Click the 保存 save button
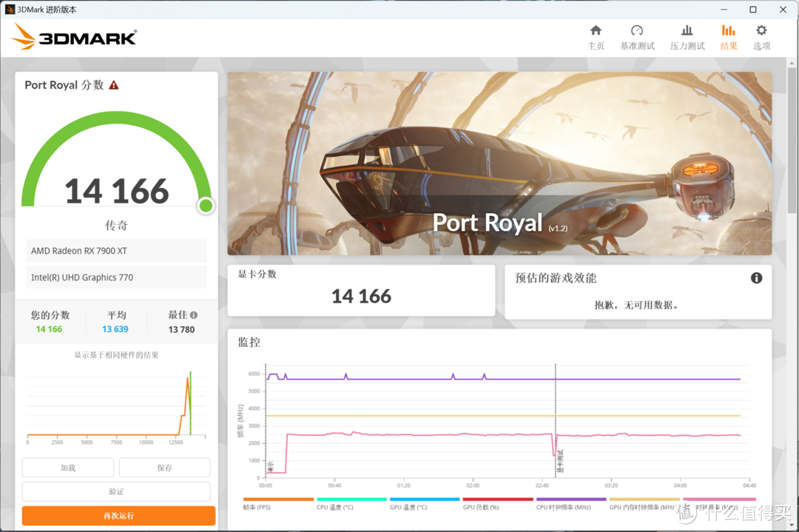This screenshot has width=799, height=532. pos(164,468)
